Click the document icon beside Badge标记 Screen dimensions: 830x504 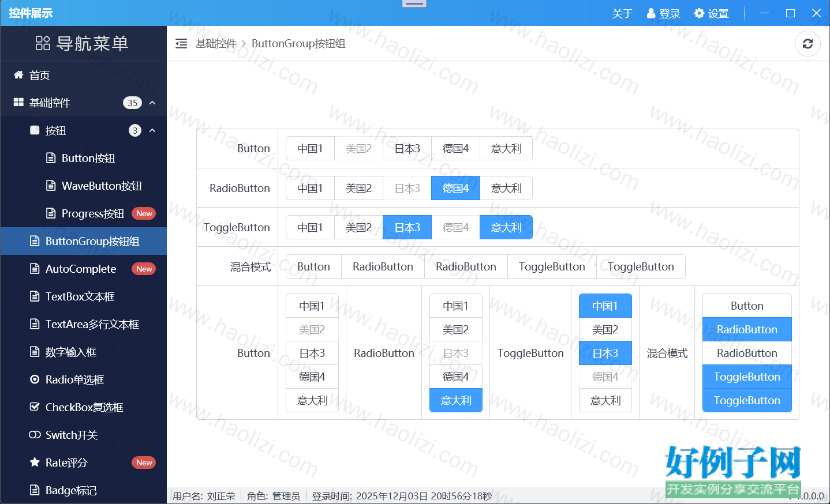[35, 490]
